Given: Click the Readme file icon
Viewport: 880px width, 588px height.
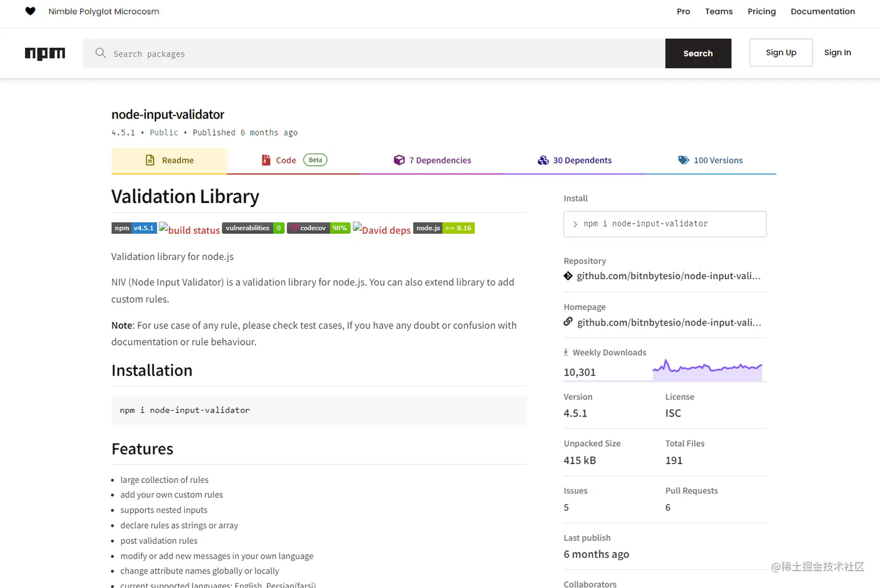Looking at the screenshot, I should click(x=150, y=160).
